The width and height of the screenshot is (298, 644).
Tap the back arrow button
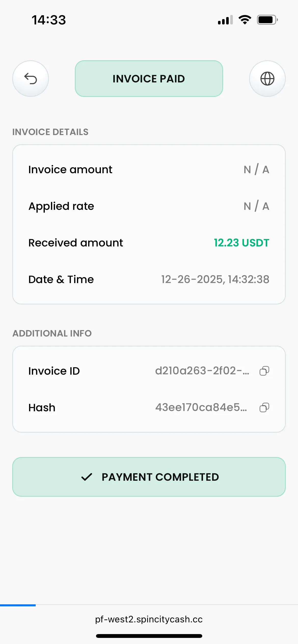[x=31, y=79]
